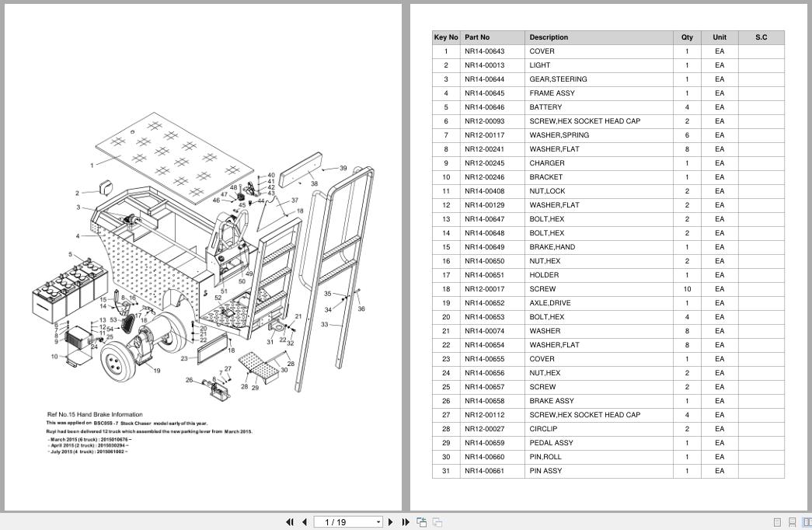
Task: Click the PIN ASSY description
Action: pos(545,471)
